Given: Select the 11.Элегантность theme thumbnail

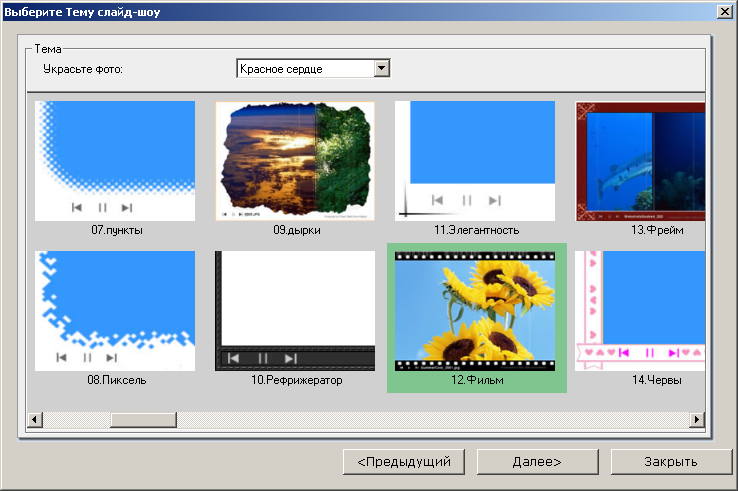Looking at the screenshot, I should pyautogui.click(x=475, y=161).
